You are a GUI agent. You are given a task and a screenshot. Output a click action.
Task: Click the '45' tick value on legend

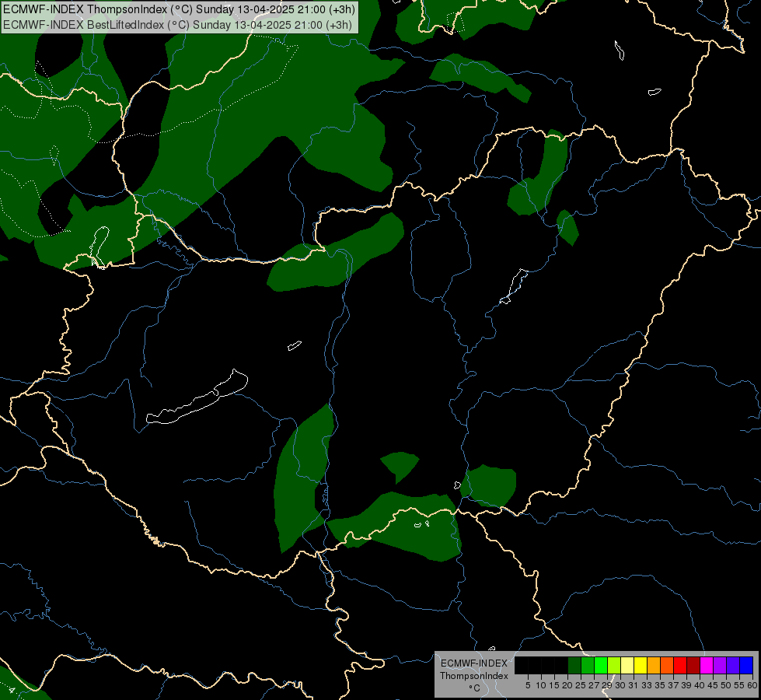pyautogui.click(x=714, y=685)
